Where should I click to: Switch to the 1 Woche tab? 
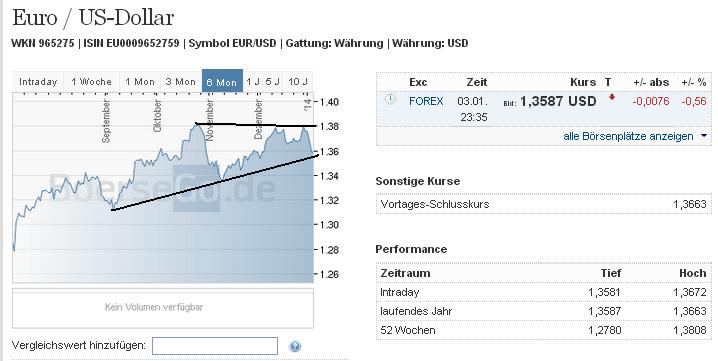[91, 82]
